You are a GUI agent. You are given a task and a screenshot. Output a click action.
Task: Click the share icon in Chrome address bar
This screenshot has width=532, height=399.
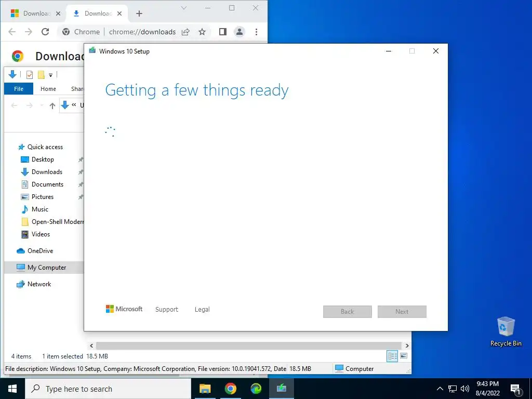(x=185, y=32)
